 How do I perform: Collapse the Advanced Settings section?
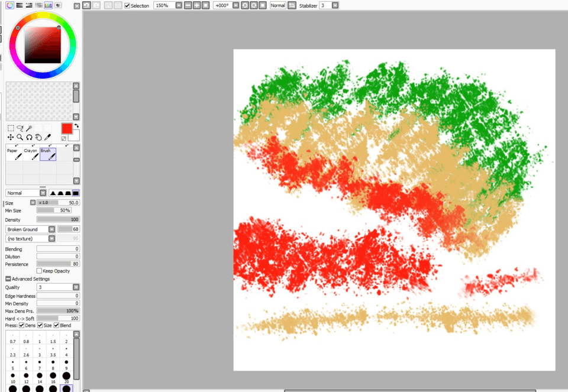8,278
